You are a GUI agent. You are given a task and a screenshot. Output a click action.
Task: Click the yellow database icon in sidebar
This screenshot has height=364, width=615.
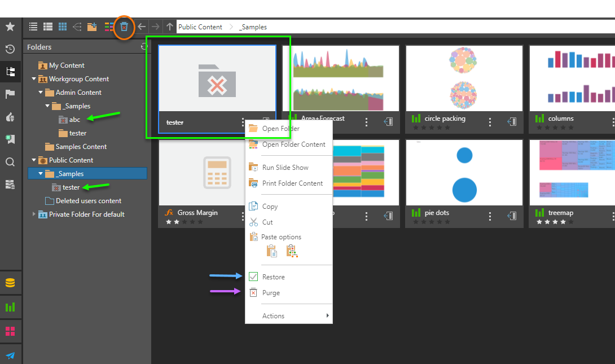[x=10, y=283]
